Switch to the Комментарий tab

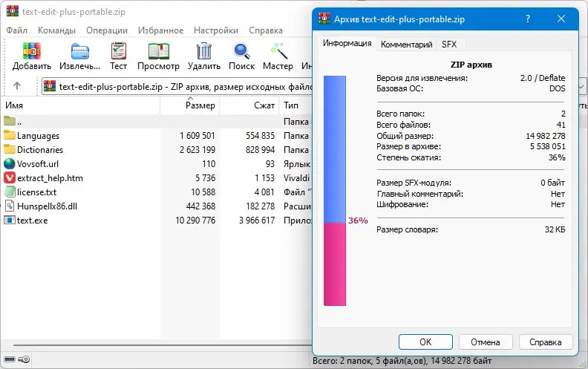pos(407,45)
